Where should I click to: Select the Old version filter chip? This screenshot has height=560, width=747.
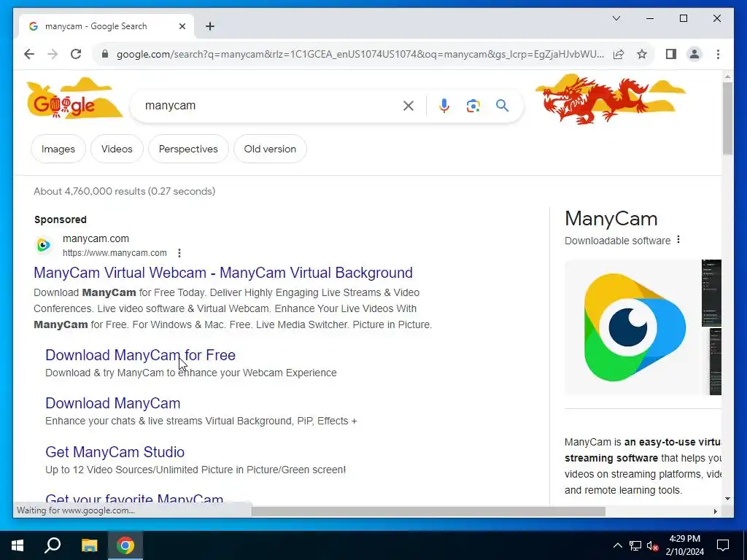[x=270, y=149]
